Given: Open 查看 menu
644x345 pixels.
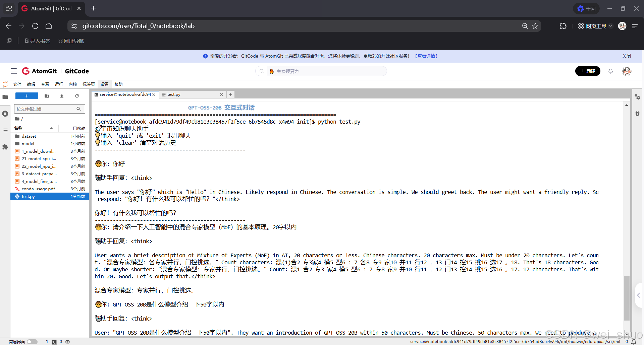Looking at the screenshot, I should point(45,84).
